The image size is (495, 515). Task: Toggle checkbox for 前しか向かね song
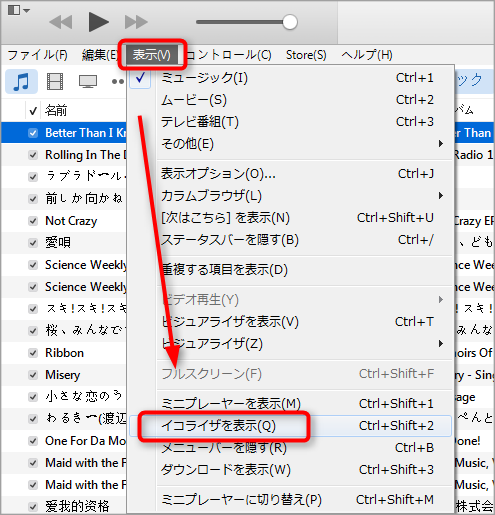33,199
